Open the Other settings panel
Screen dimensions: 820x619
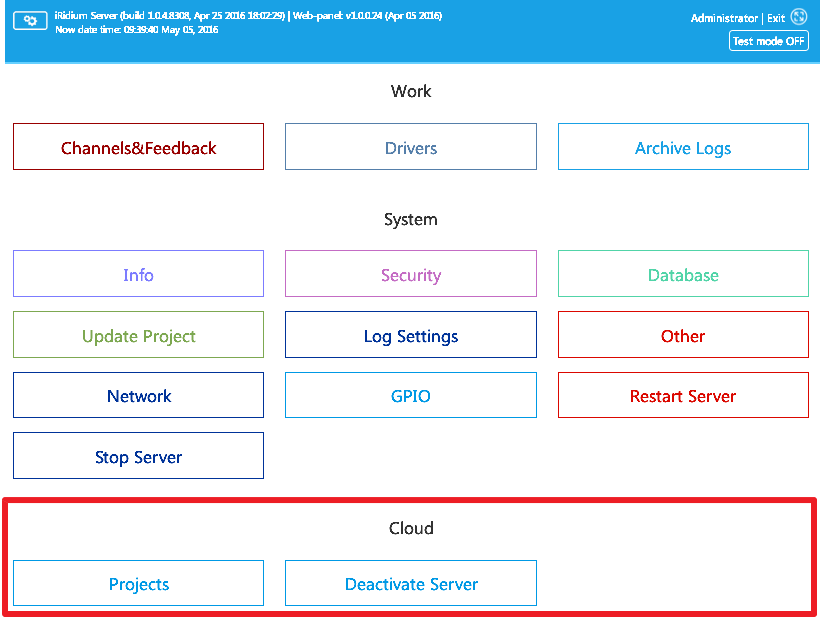pyautogui.click(x=683, y=334)
